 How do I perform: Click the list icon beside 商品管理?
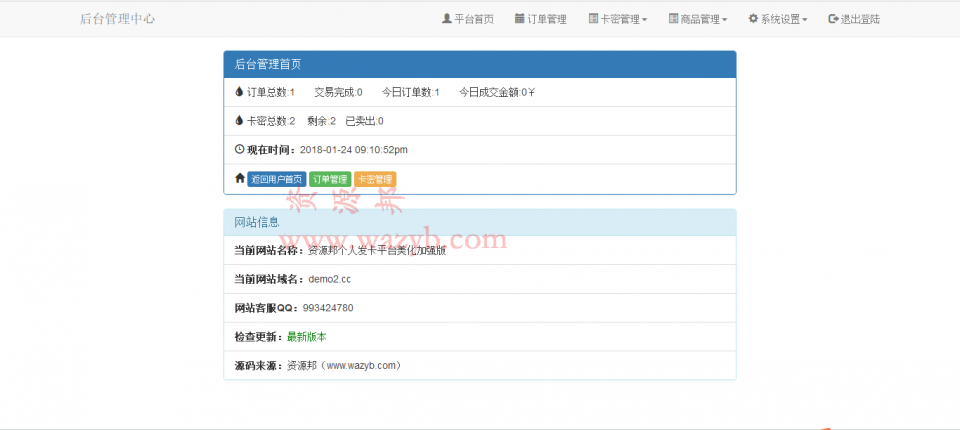coord(673,18)
